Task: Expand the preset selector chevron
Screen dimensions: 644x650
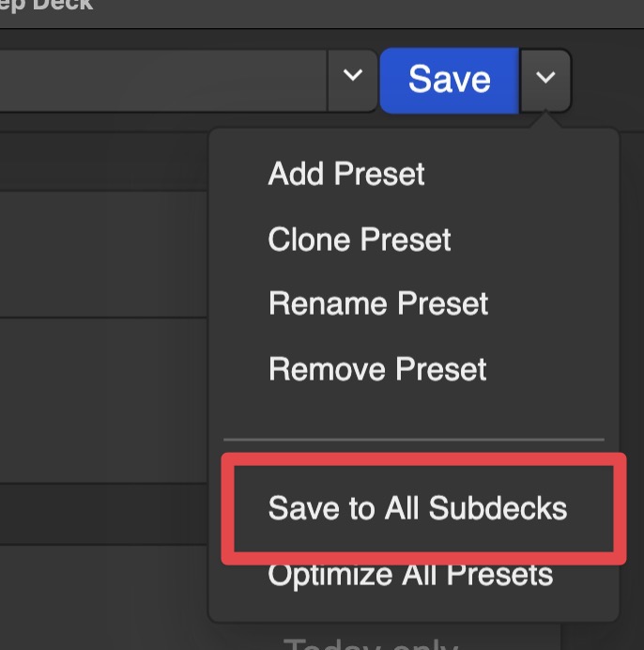Action: coord(352,76)
